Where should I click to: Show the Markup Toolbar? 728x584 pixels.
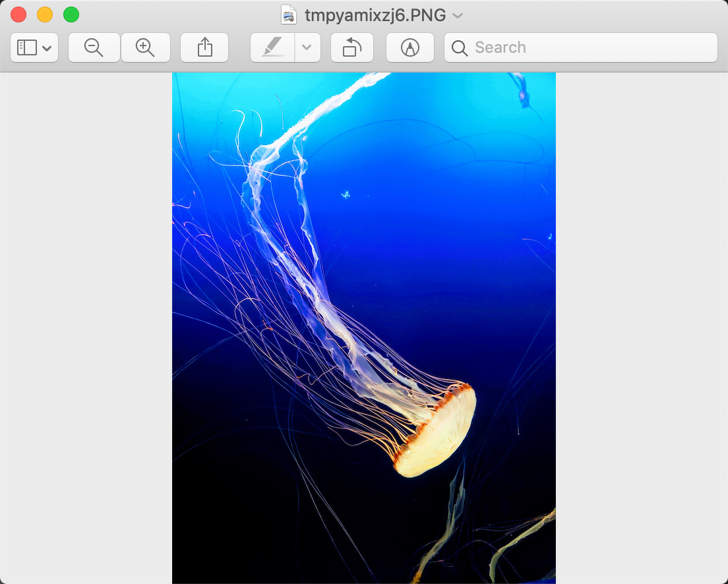[410, 47]
